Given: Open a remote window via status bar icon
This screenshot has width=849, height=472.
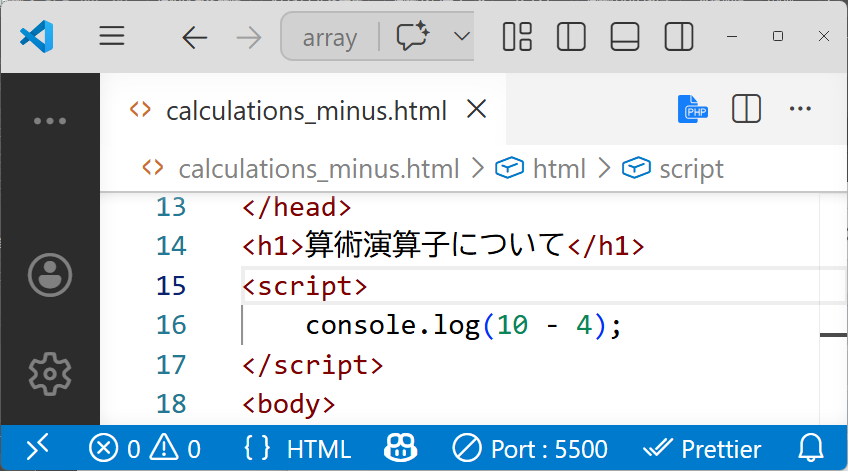Looking at the screenshot, I should coord(37,448).
